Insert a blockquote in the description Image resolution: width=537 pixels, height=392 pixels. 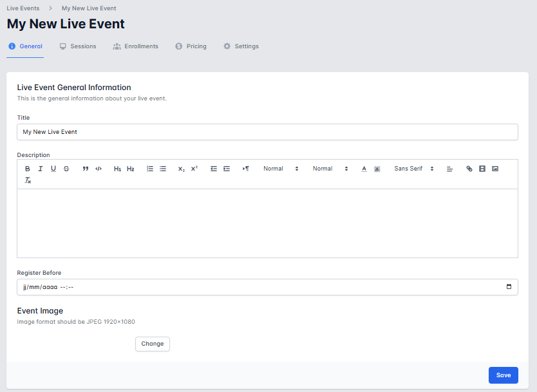(86, 169)
